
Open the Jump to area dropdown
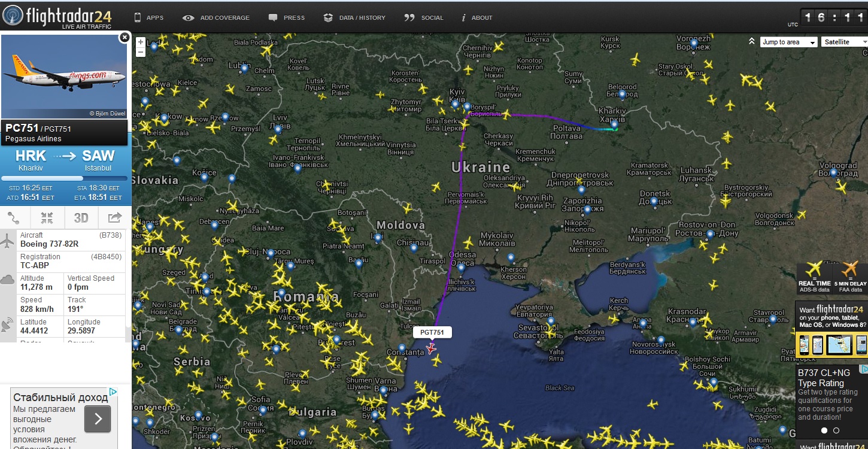788,42
